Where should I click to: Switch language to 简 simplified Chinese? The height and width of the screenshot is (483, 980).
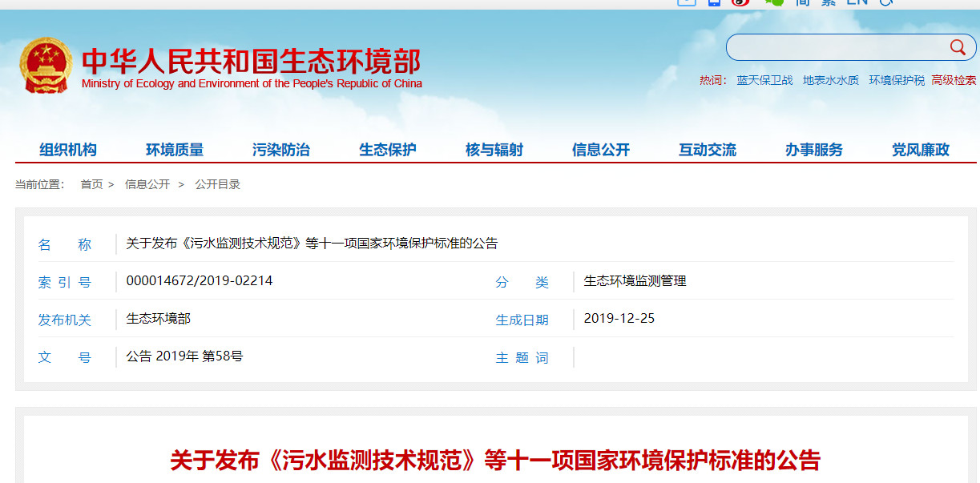pyautogui.click(x=803, y=2)
